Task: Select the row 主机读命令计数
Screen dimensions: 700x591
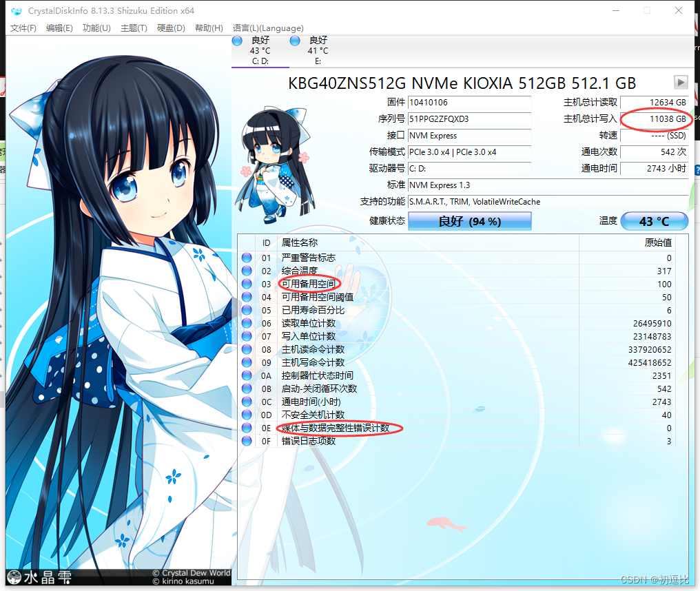Action: coord(456,349)
